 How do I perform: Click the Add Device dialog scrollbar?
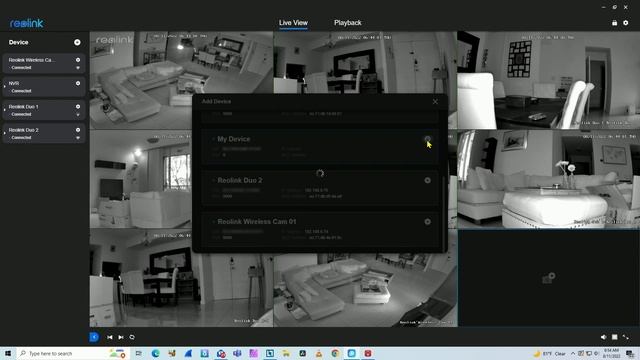coord(444,215)
